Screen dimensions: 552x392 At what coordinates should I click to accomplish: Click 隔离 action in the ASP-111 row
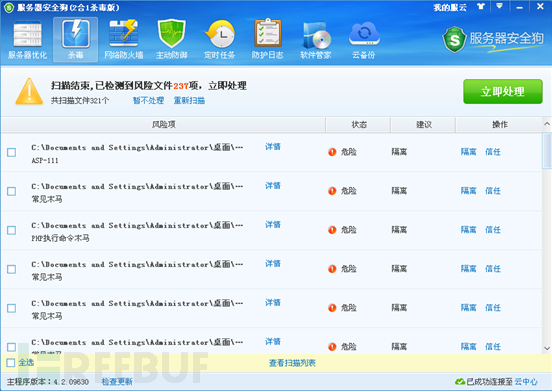469,152
